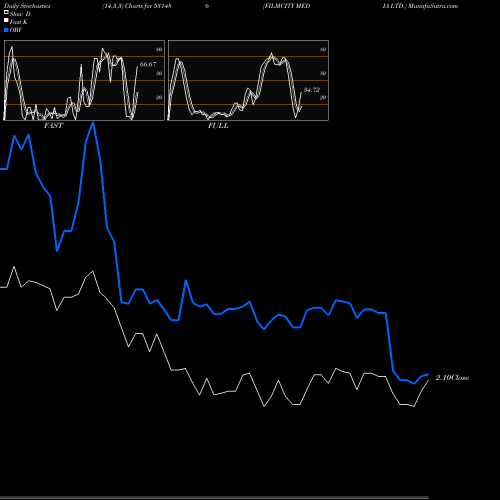500x500 pixels.
Task: Click the 80 level label in FULL chart
Action: pyautogui.click(x=323, y=49)
